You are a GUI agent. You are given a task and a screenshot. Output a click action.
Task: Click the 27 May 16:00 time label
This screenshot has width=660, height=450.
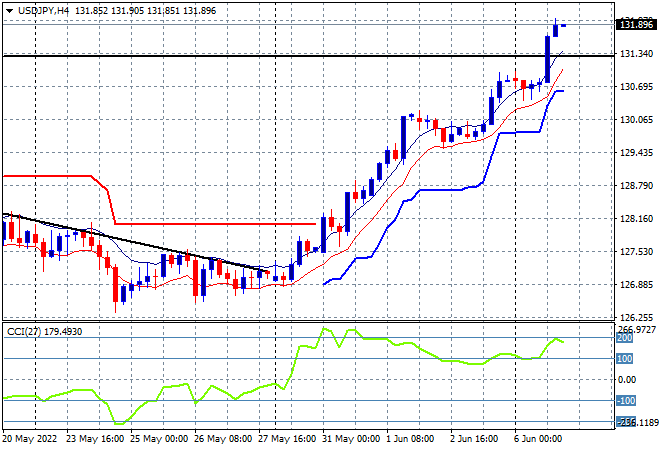pos(287,439)
